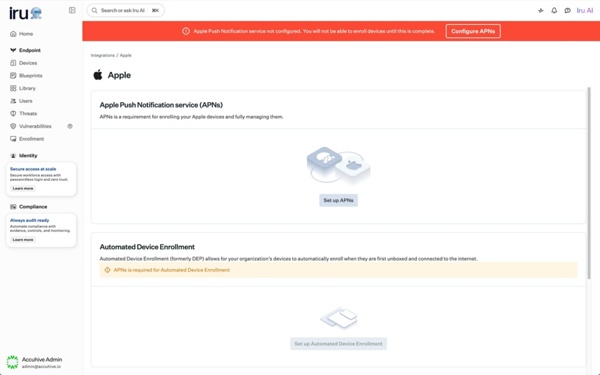Click the Apple logo beside page title
Screen dimensions: 600x375
click(98, 75)
